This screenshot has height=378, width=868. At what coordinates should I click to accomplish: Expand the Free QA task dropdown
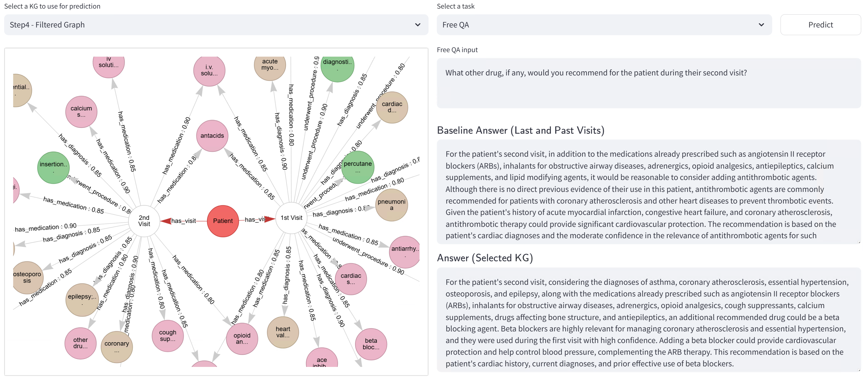604,25
